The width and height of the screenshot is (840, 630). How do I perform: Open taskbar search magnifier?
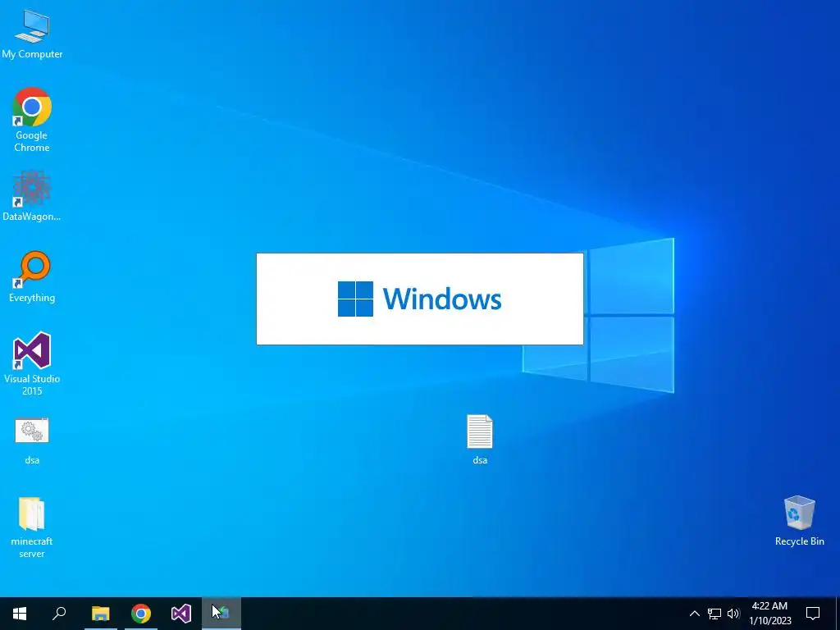[59, 614]
